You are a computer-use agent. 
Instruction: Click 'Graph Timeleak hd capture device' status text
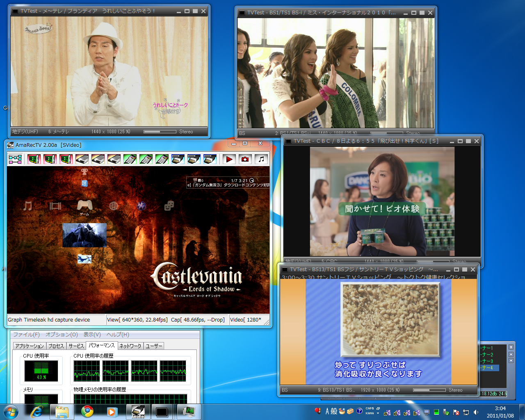tap(49, 320)
